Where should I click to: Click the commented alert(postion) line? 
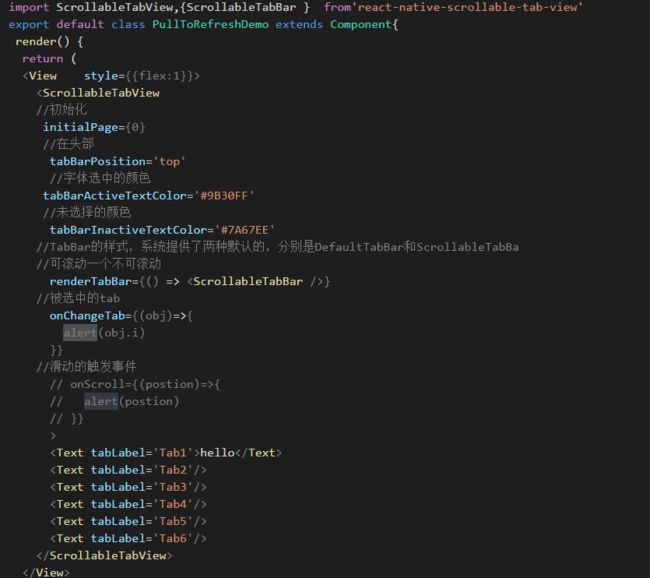coord(115,401)
